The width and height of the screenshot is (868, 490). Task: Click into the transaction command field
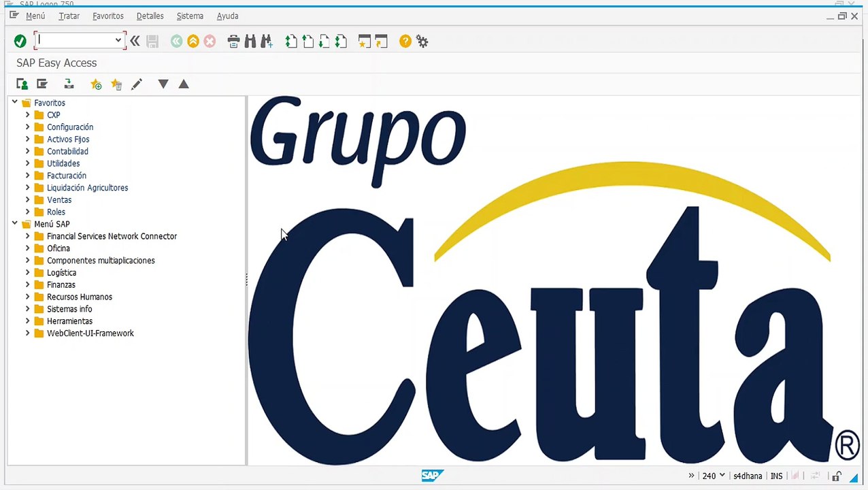tap(75, 40)
